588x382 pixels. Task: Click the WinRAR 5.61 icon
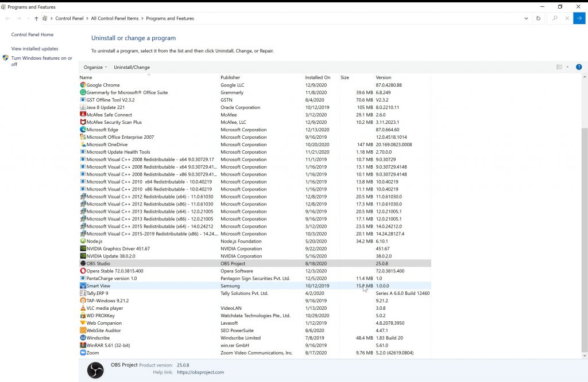(x=83, y=345)
